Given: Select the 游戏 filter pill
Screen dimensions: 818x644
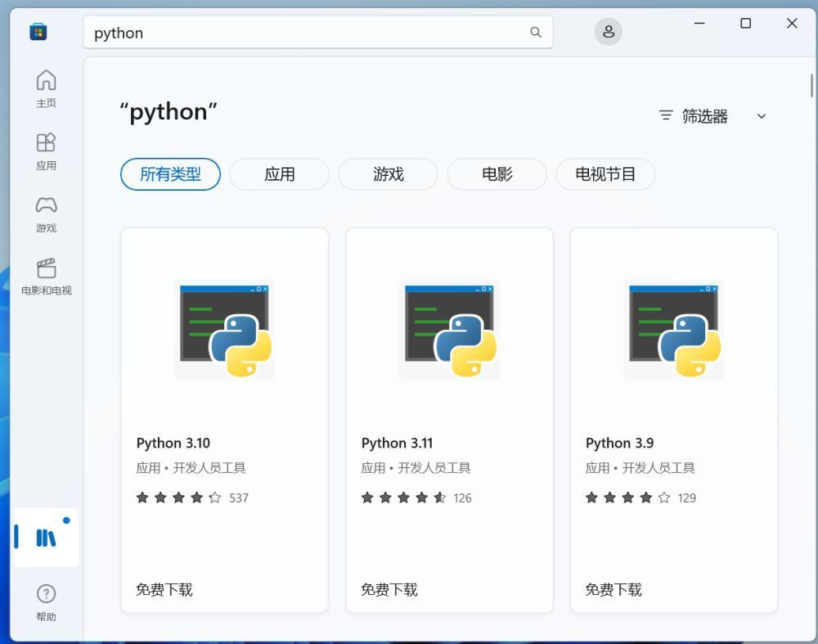Looking at the screenshot, I should point(388,174).
